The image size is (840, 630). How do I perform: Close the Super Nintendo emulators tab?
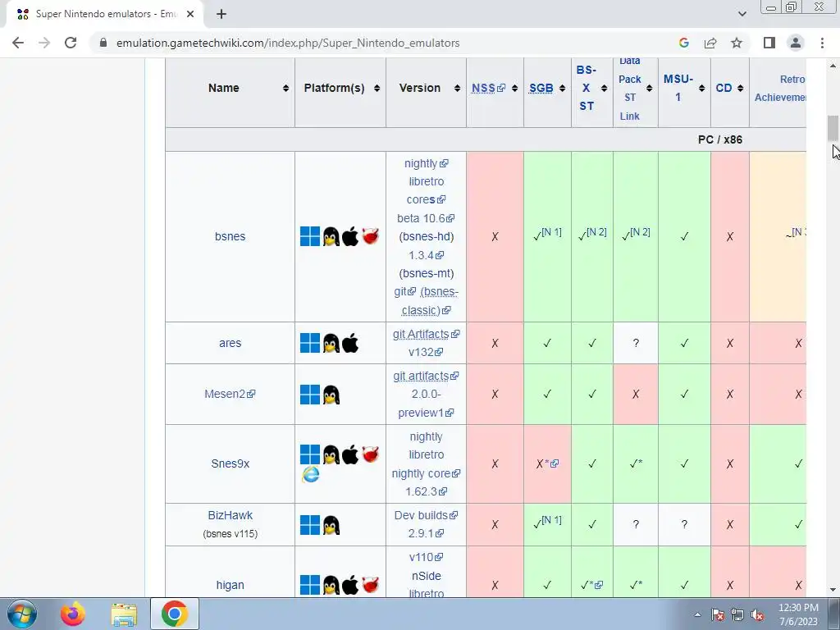point(190,14)
